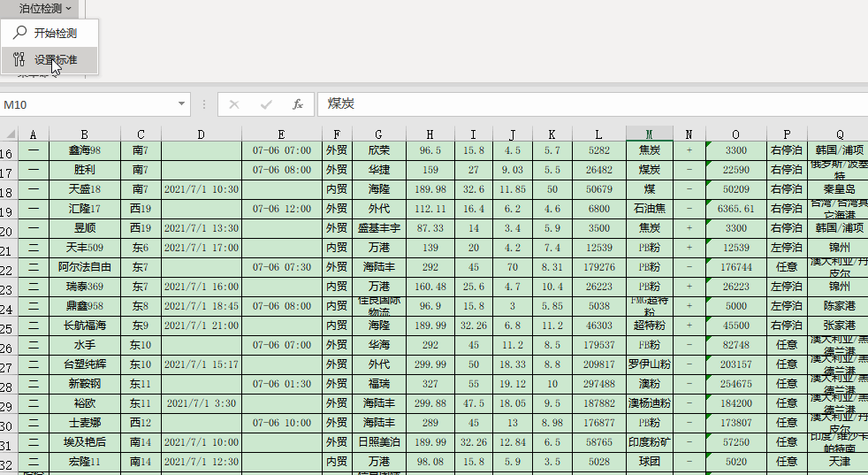
Task: Click cell with ship name 裕欧
Action: [x=85, y=403]
